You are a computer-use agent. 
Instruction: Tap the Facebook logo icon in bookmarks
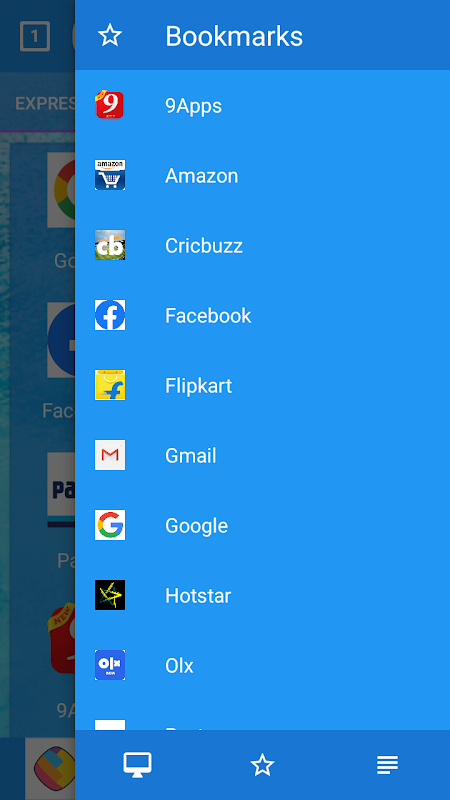tap(110, 315)
